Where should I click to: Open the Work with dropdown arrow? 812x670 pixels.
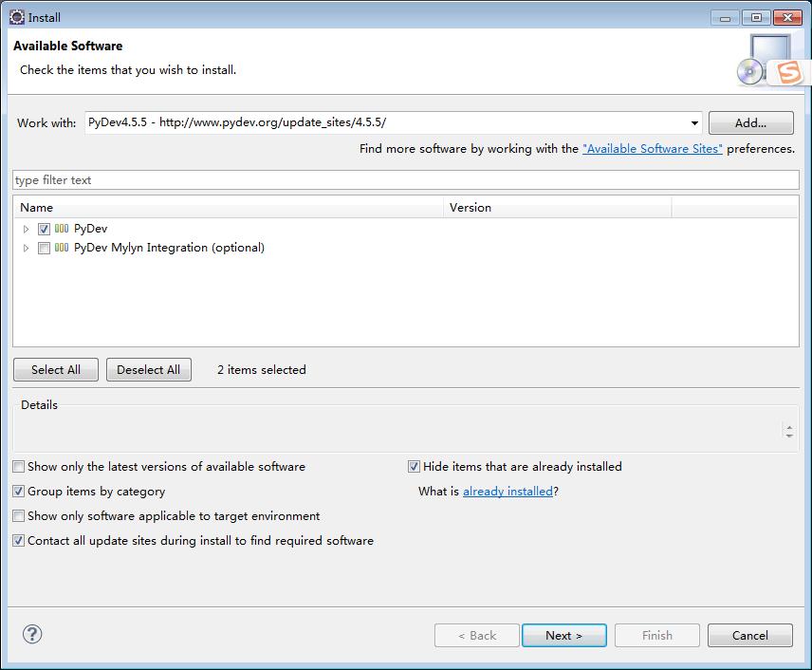click(694, 123)
